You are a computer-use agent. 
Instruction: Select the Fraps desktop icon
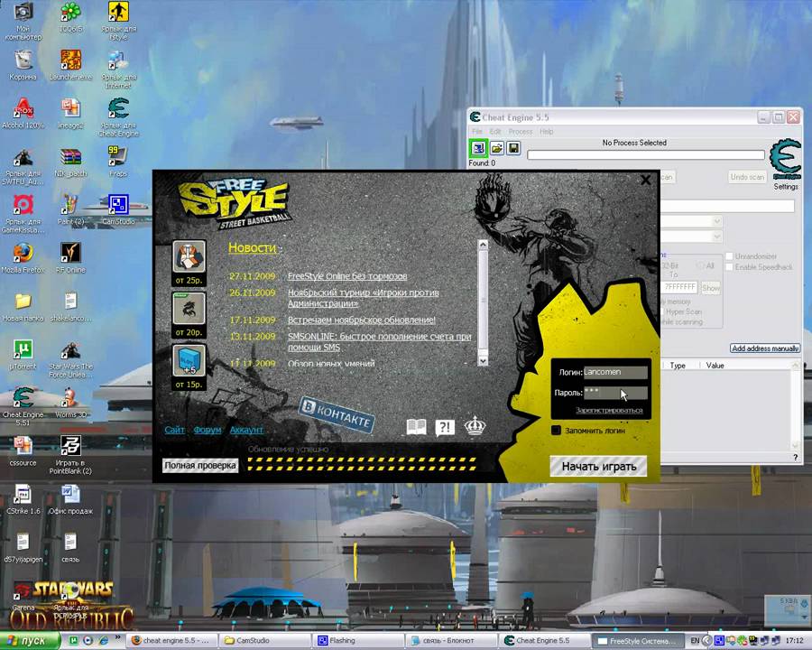[x=118, y=162]
